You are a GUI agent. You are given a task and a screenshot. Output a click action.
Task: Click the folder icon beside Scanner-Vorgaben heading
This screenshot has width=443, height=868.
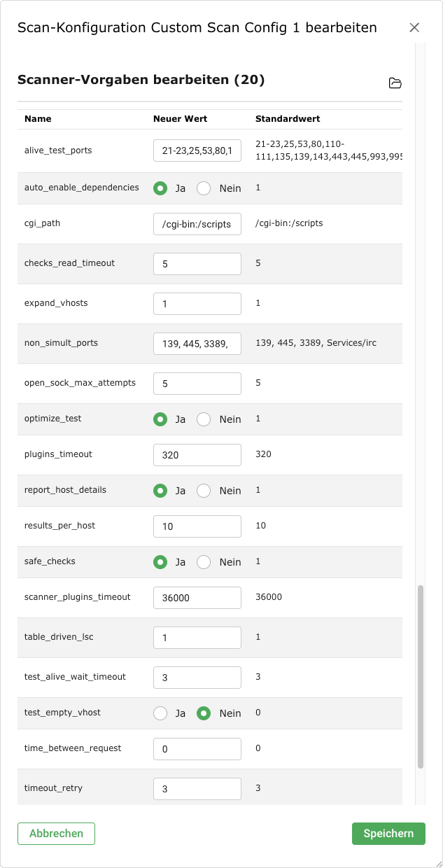pos(395,83)
